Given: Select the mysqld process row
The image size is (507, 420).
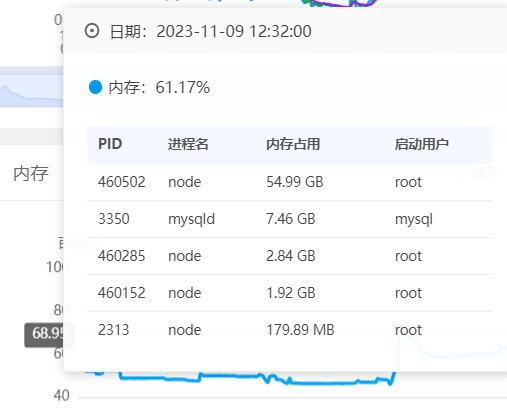Looking at the screenshot, I should pos(289,219).
